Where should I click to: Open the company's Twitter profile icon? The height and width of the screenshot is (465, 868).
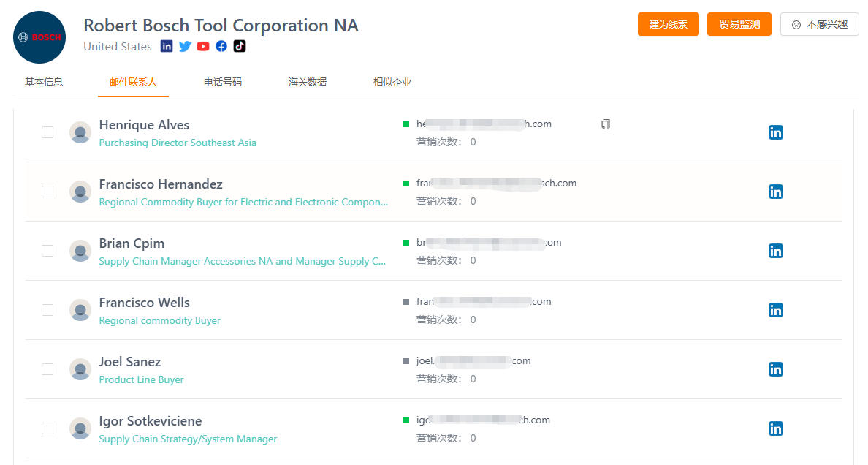pyautogui.click(x=185, y=46)
